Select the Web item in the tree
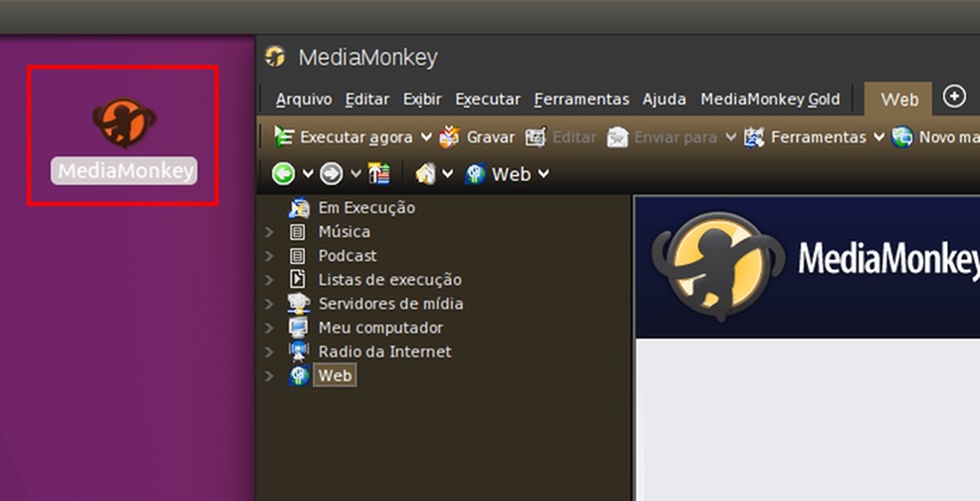 tap(335, 376)
